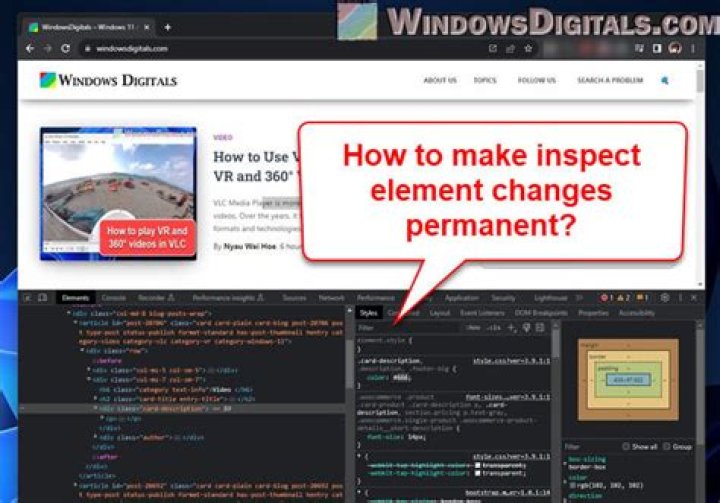Switch to Sources tab
Viewport: 720px width, 503px height.
click(x=294, y=298)
